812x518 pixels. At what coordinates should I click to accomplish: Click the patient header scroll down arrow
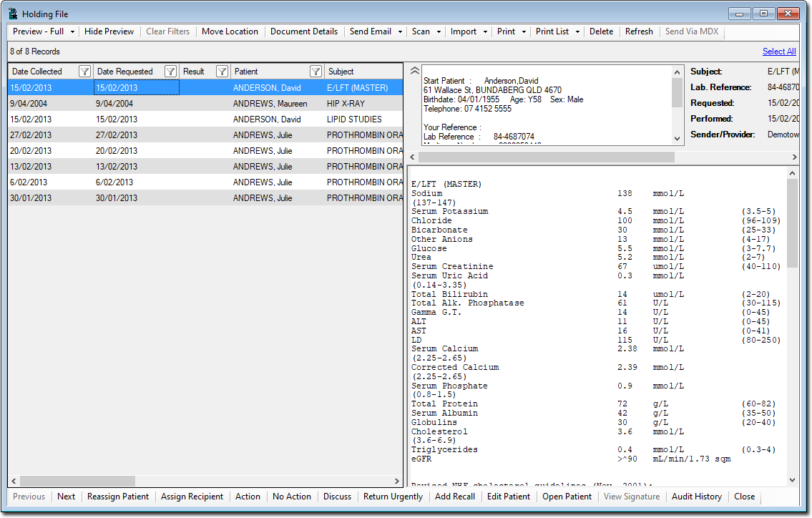pyautogui.click(x=677, y=139)
